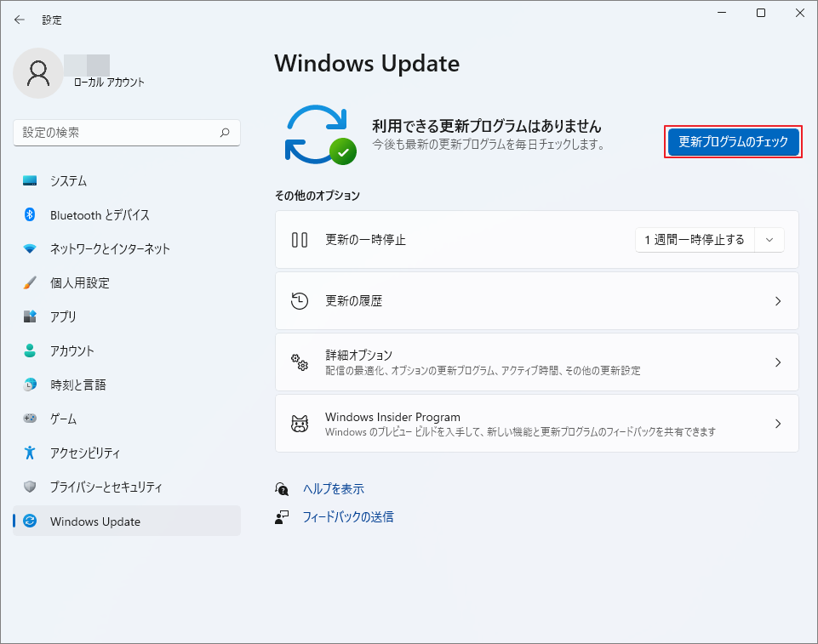Click the アクセシビリティ figure icon
The image size is (818, 644).
pos(30,452)
